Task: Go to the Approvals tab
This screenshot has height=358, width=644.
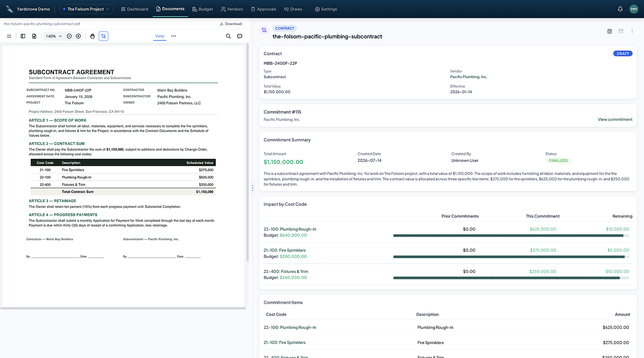Action: (263, 9)
